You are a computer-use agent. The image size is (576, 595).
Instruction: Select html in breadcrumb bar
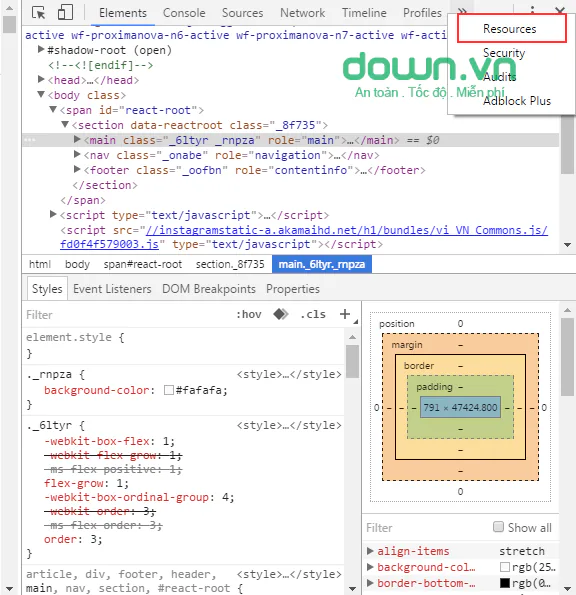39,264
